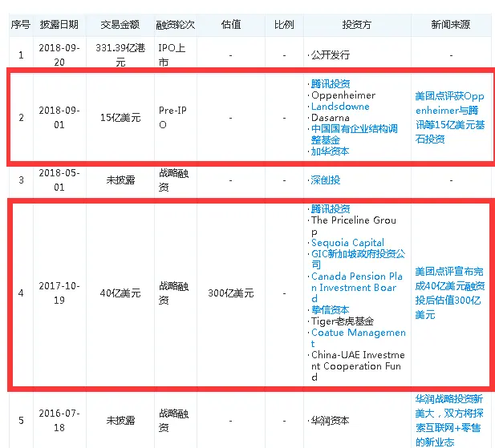The width and height of the screenshot is (495, 448).
Task: Select the date cell 2017-10-19
Action: click(59, 293)
